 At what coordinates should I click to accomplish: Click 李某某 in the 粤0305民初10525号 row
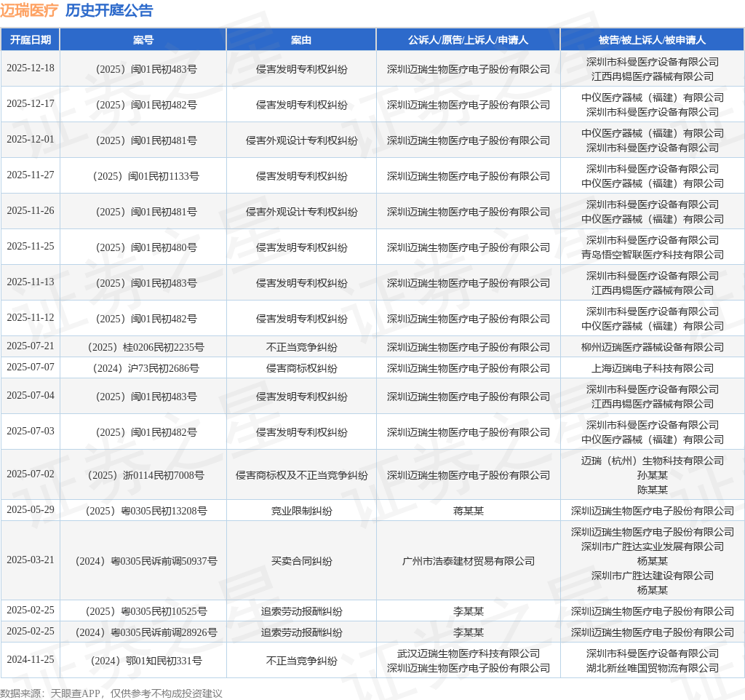coord(468,611)
